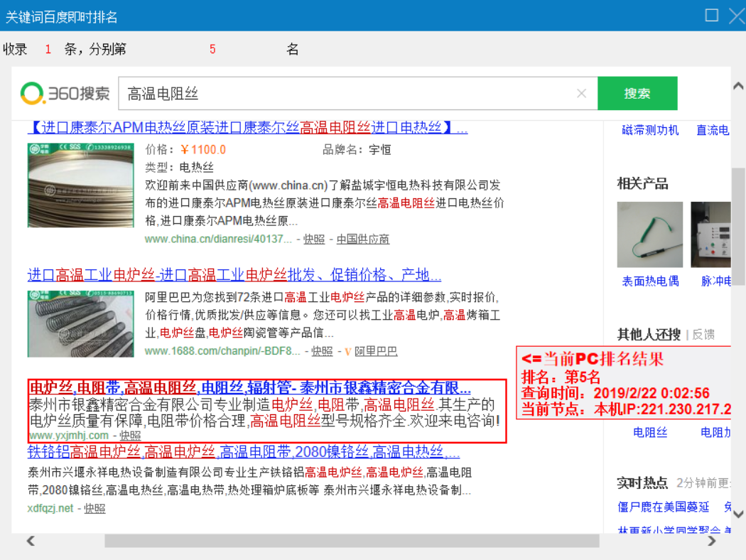746x560 pixels.
Task: Open the xdfqzj.net URL
Action: click(50, 508)
